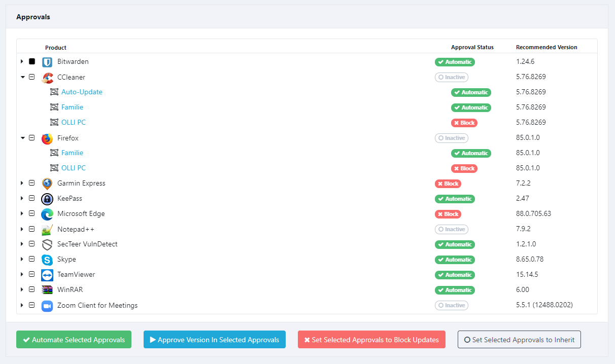Select the KeePass checkbox
Viewport: 615px width, 364px height.
(32, 198)
